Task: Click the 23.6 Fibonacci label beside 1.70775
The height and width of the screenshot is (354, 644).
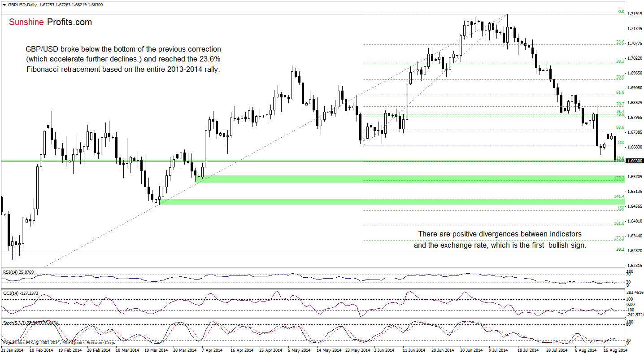Action: pos(620,42)
